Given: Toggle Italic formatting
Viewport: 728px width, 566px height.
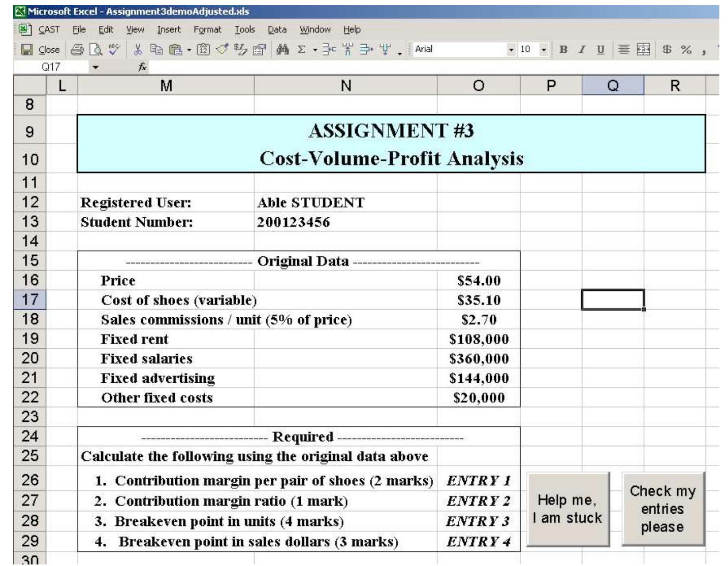Looking at the screenshot, I should tap(582, 50).
